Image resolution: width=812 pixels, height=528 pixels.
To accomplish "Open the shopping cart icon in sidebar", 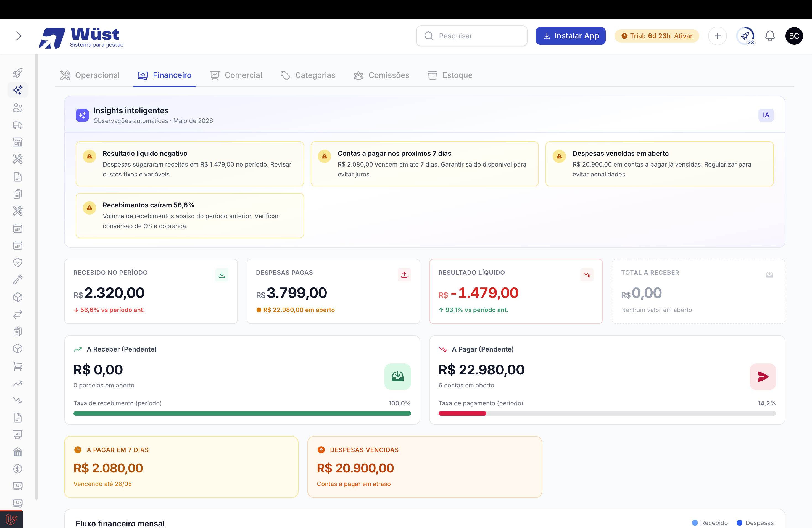I will point(18,366).
